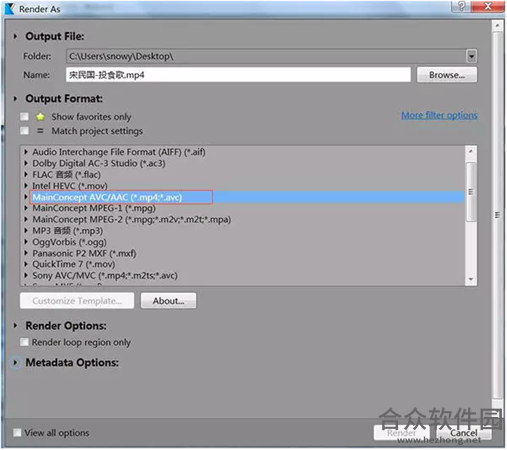Expand the Metadata Options section
This screenshot has width=507, height=450.
[15, 362]
